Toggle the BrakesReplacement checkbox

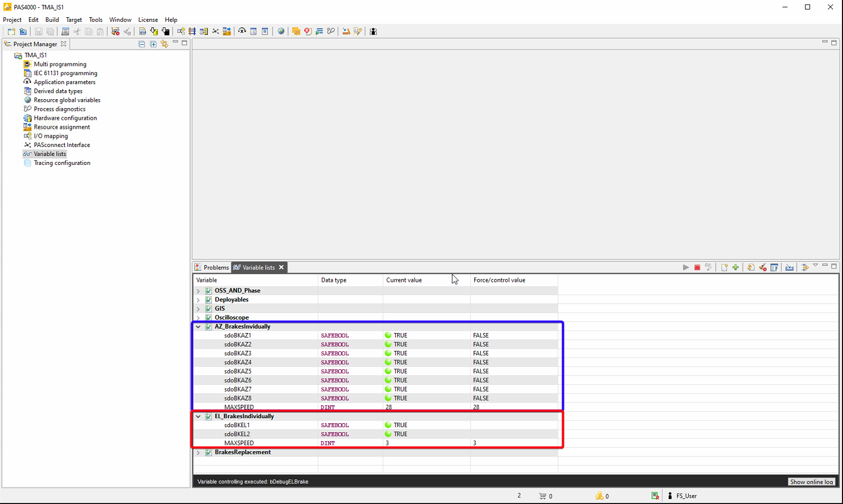click(x=208, y=452)
